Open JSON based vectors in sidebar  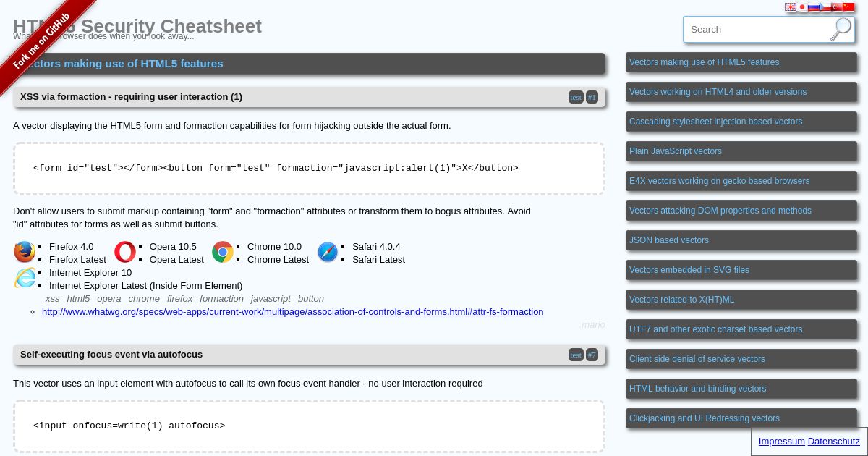coord(741,240)
